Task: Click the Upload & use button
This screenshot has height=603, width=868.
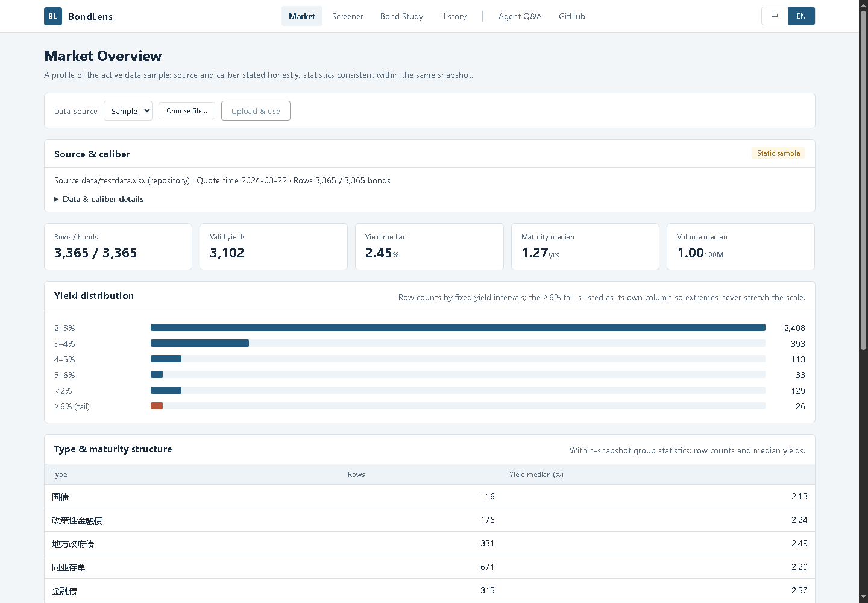Action: (x=256, y=111)
